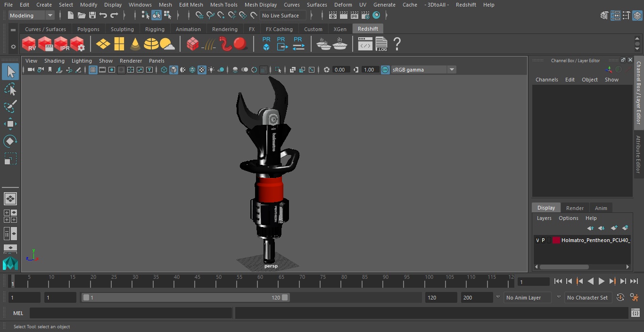Pick the arrow Select tool
This screenshot has height=332, width=644.
(10, 72)
